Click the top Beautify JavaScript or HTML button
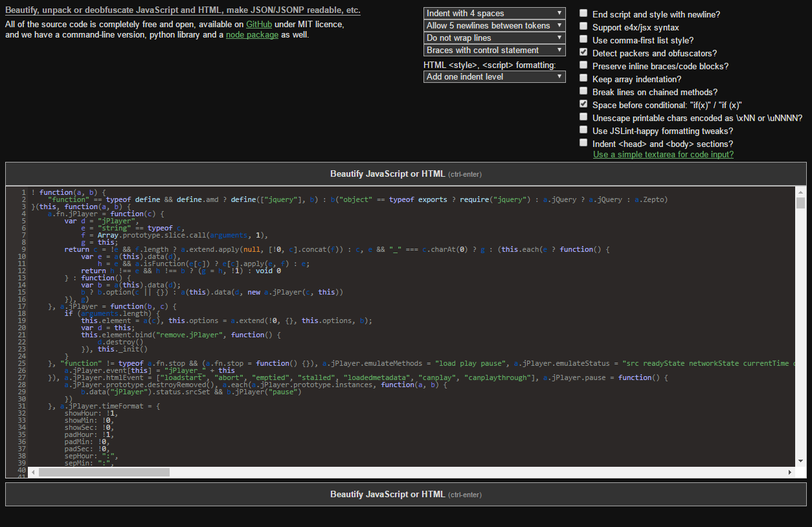 tap(406, 174)
